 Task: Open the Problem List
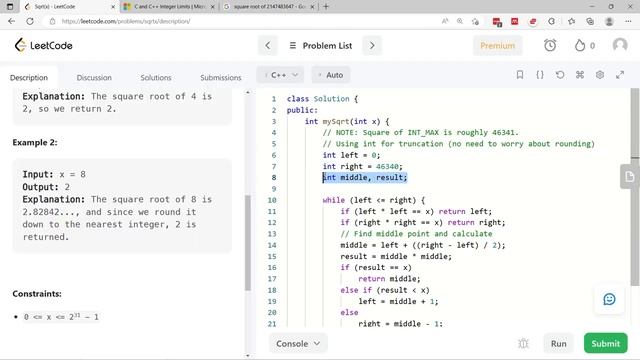321,45
